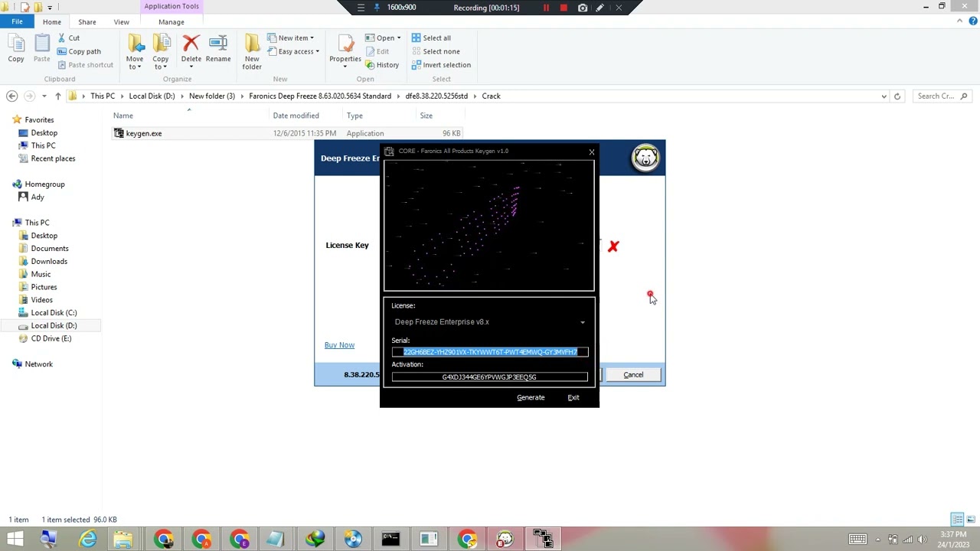Click the Generate button in the keygen
The height and width of the screenshot is (551, 980).
[531, 397]
